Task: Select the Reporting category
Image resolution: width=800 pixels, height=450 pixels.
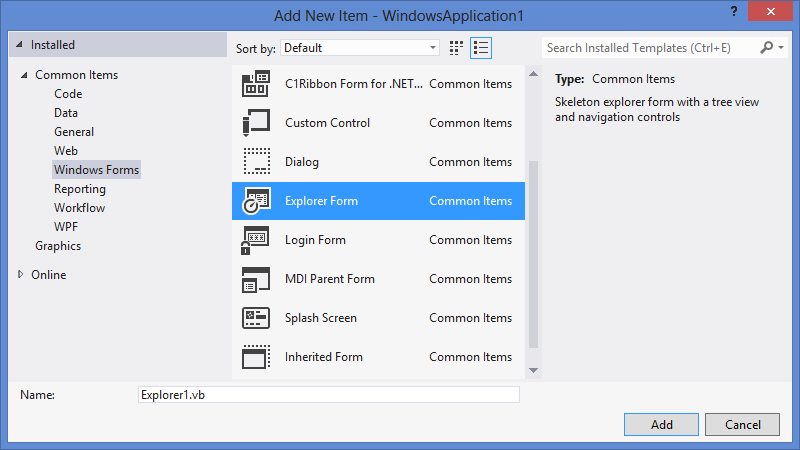Action: tap(80, 189)
